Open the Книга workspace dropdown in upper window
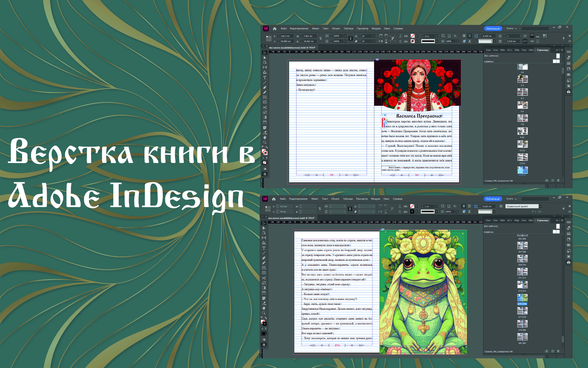The image size is (588, 368). [511, 28]
